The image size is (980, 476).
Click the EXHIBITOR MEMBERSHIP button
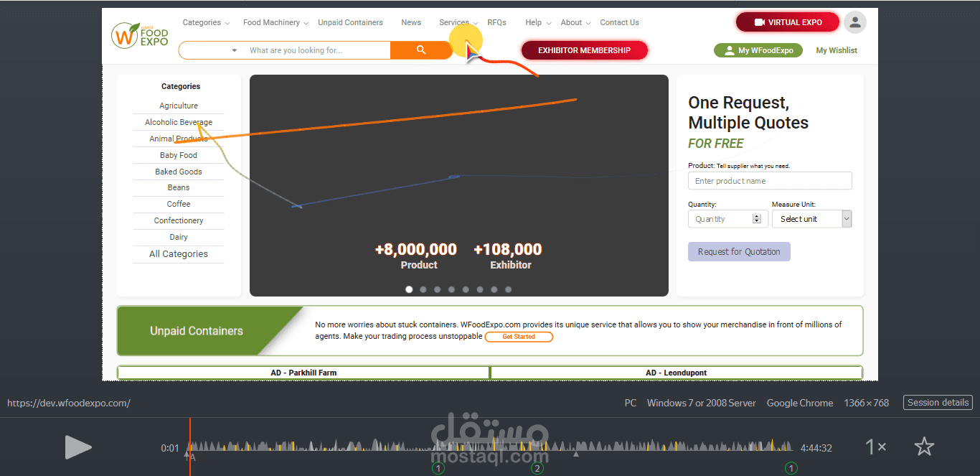584,50
